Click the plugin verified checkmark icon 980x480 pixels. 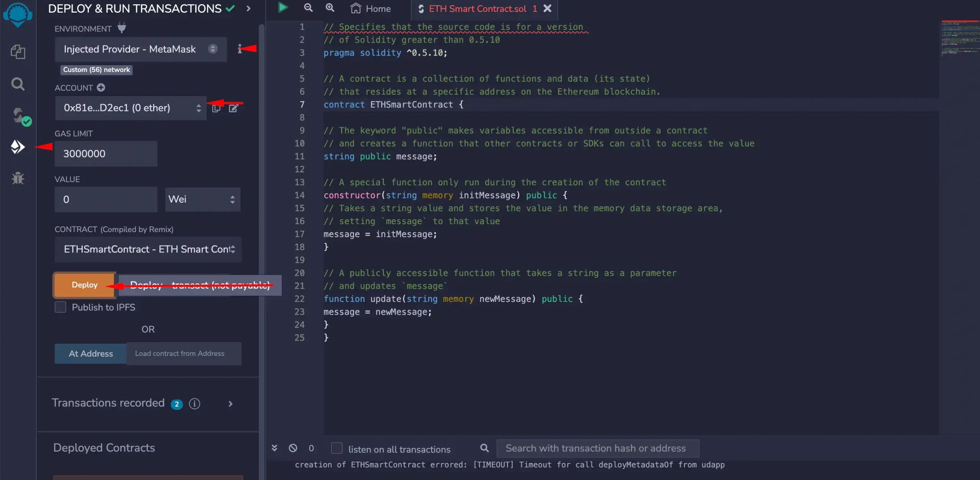230,8
